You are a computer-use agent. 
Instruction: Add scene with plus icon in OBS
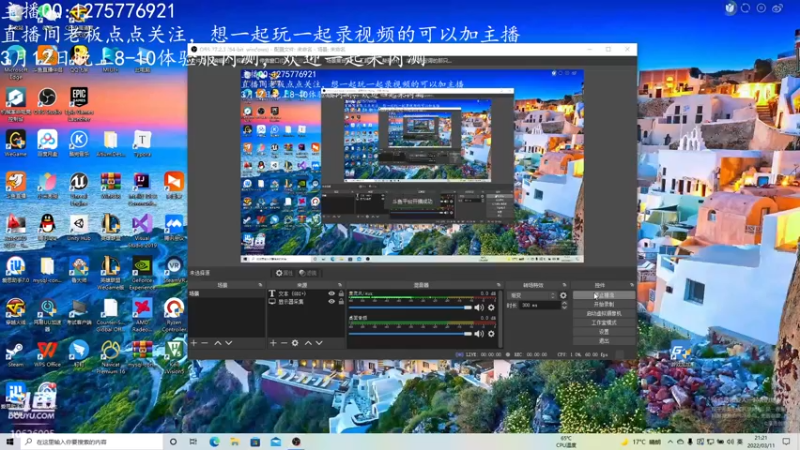point(194,343)
